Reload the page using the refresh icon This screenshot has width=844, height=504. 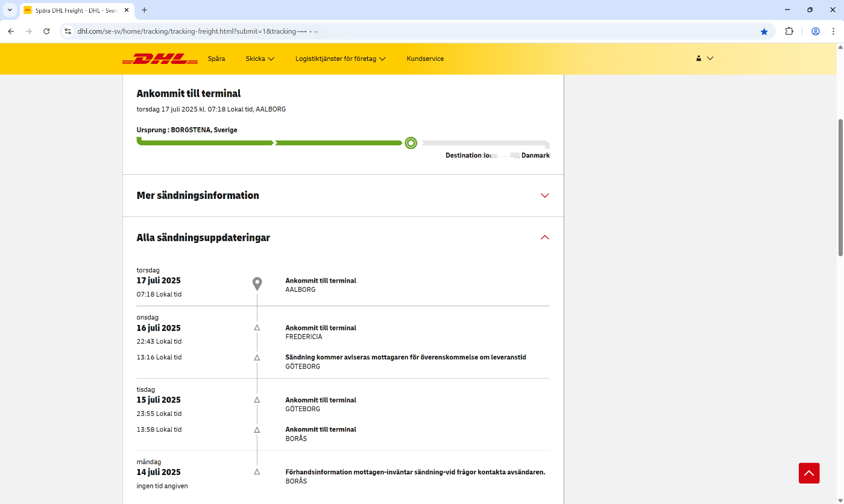(46, 31)
